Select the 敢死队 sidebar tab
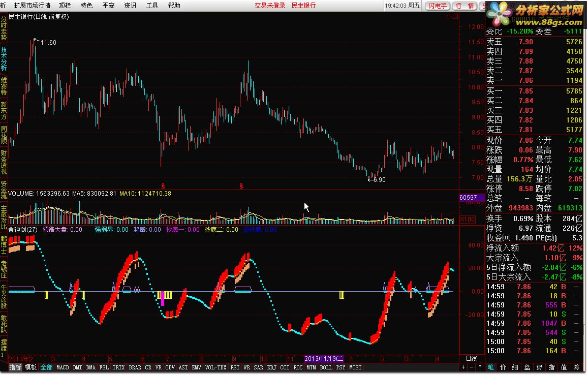This screenshot has width=588, height=375. click(4, 324)
